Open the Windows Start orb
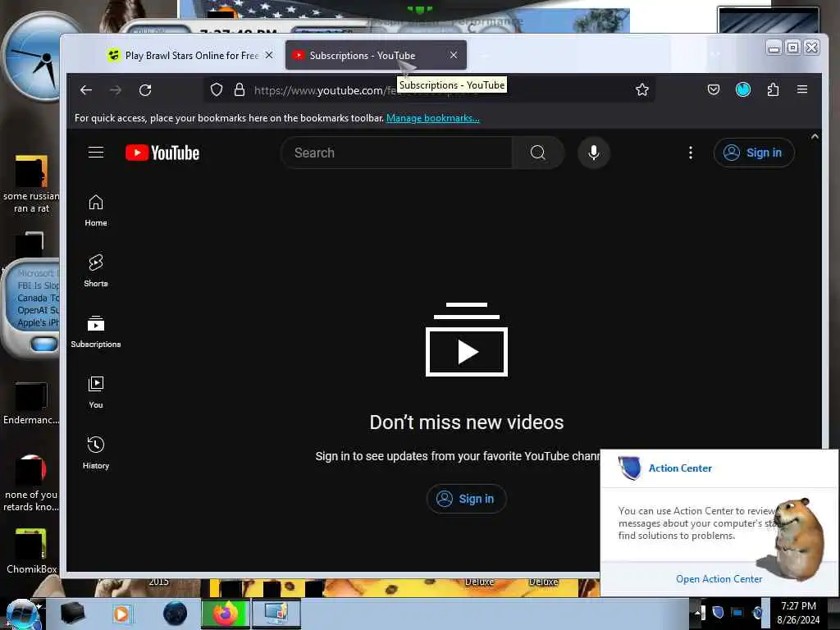840x630 pixels. click(22, 614)
